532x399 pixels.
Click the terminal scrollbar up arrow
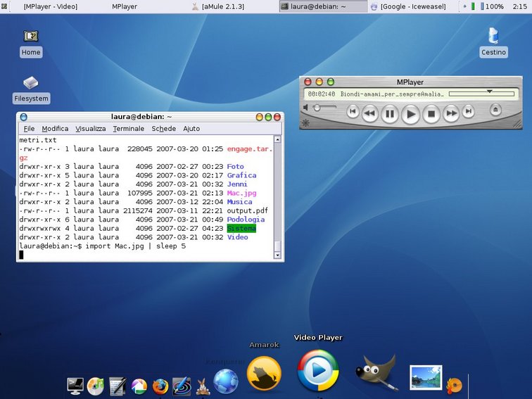tap(277, 139)
